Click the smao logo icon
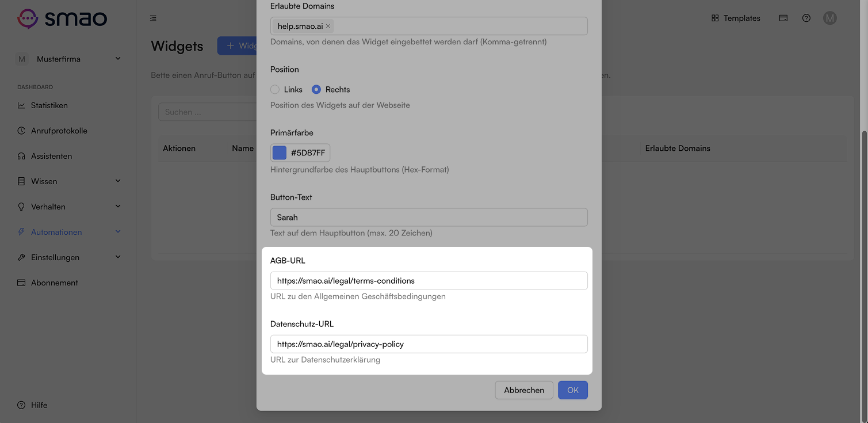868x423 pixels. 27,18
